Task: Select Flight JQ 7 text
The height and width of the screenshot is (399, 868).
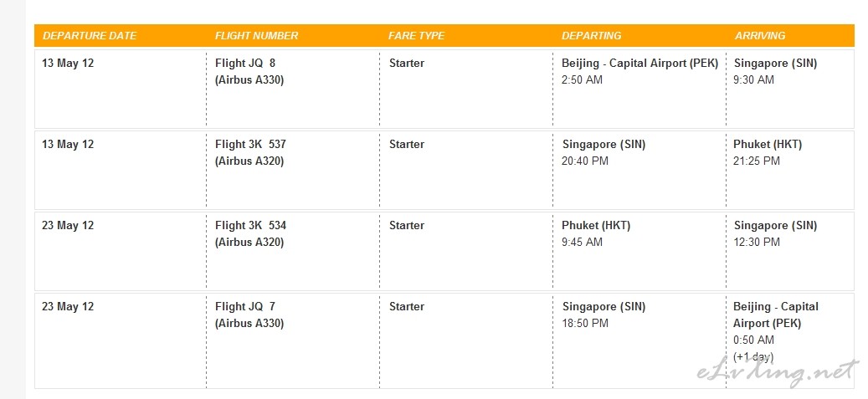Action: (x=245, y=307)
